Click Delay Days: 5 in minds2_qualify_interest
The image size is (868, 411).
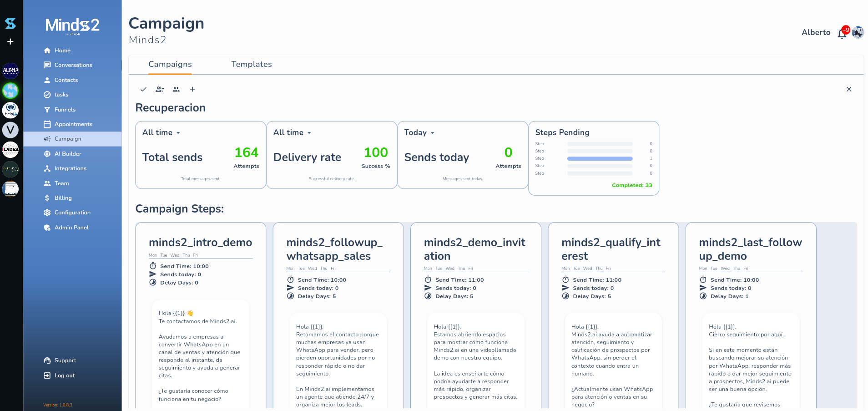[x=592, y=296]
